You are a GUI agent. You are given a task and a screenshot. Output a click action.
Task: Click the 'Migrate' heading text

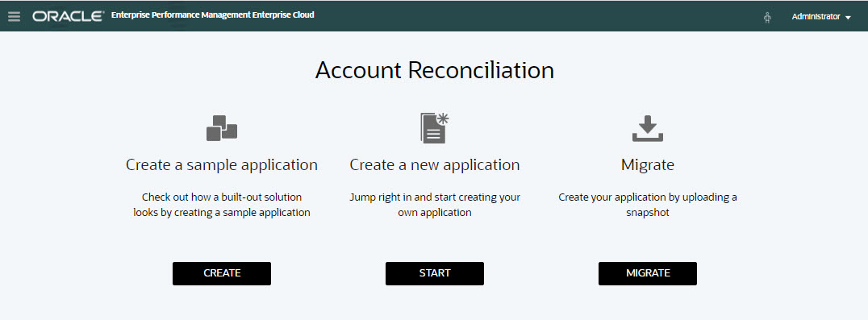pyautogui.click(x=648, y=164)
